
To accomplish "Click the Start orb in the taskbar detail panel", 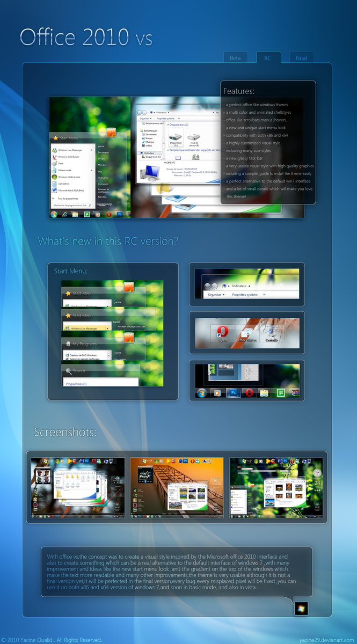I will click(x=202, y=393).
